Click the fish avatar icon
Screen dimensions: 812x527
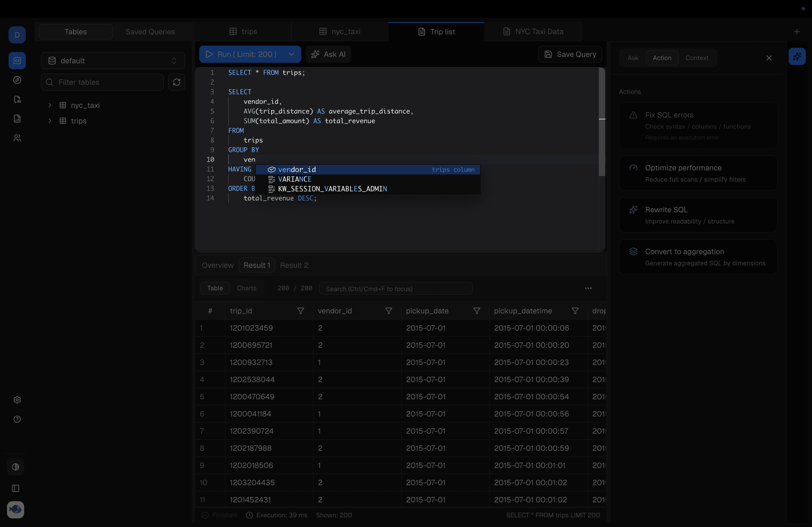coord(16,510)
